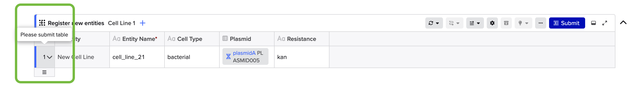Open the three-dot more options menu

540,23
